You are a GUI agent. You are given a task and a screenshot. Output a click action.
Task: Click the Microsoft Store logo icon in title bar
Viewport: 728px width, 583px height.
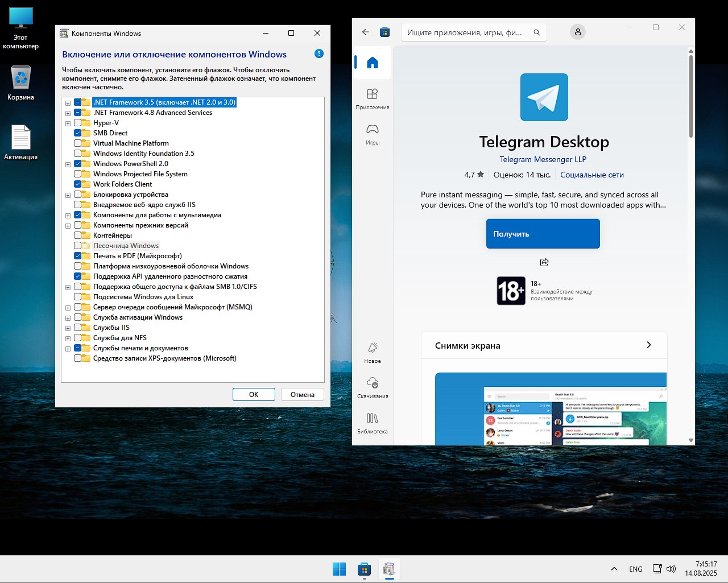pyautogui.click(x=385, y=32)
